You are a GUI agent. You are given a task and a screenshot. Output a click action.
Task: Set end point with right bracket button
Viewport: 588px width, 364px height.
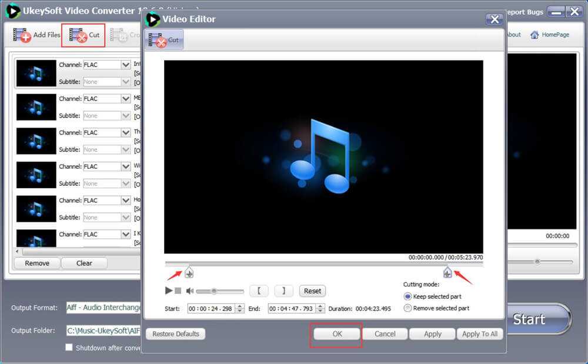[x=283, y=290]
